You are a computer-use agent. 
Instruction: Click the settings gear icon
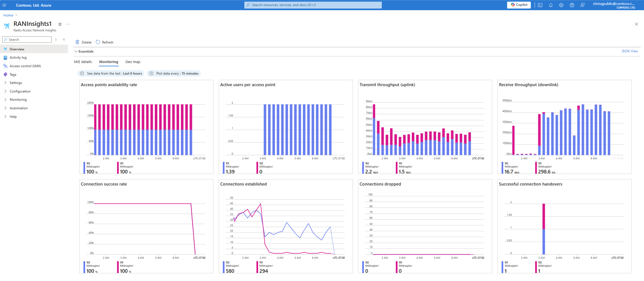tap(561, 5)
